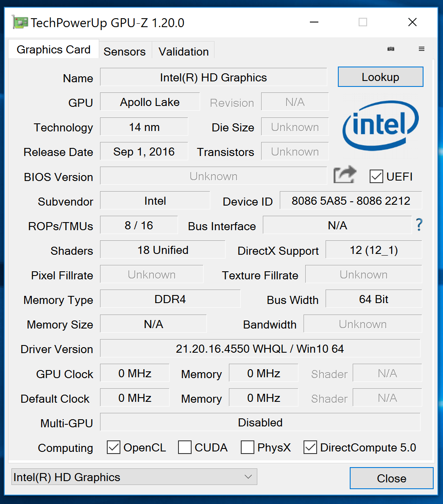The width and height of the screenshot is (443, 504).
Task: Click the DirectX Support field 12 (12_1)
Action: [x=374, y=250]
